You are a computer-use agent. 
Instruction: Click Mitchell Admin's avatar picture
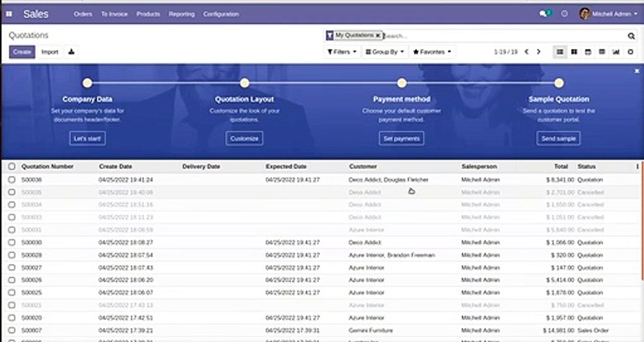pyautogui.click(x=585, y=14)
